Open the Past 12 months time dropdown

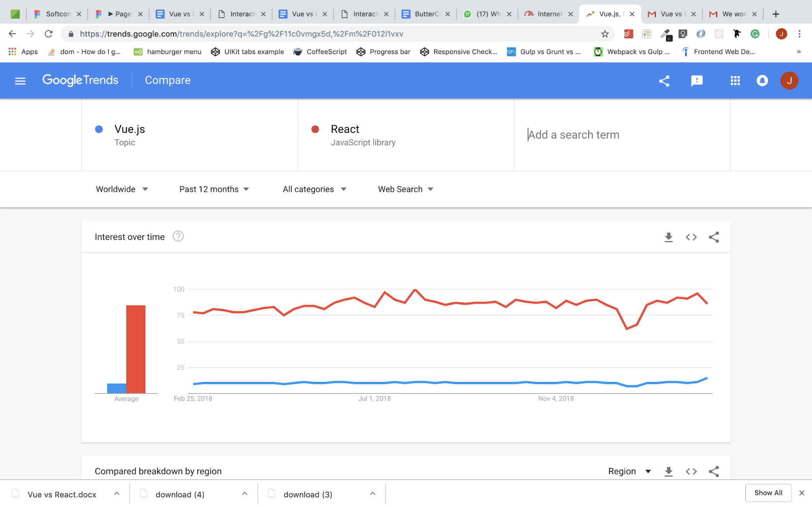[x=214, y=189]
